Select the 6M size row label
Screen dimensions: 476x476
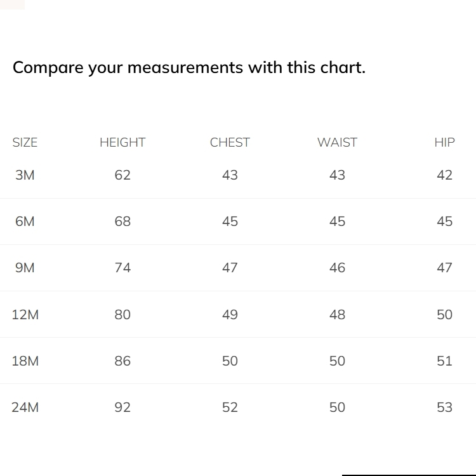tap(25, 221)
